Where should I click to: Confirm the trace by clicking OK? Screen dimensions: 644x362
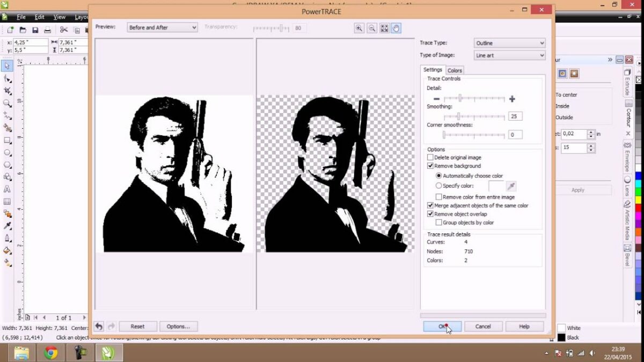pos(441,326)
